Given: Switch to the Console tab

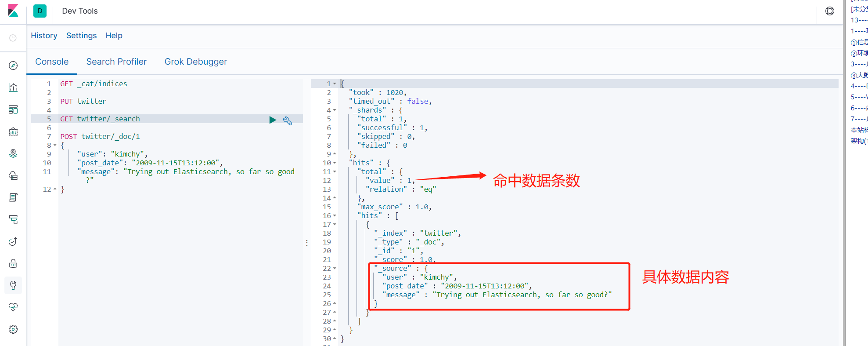Looking at the screenshot, I should point(52,62).
